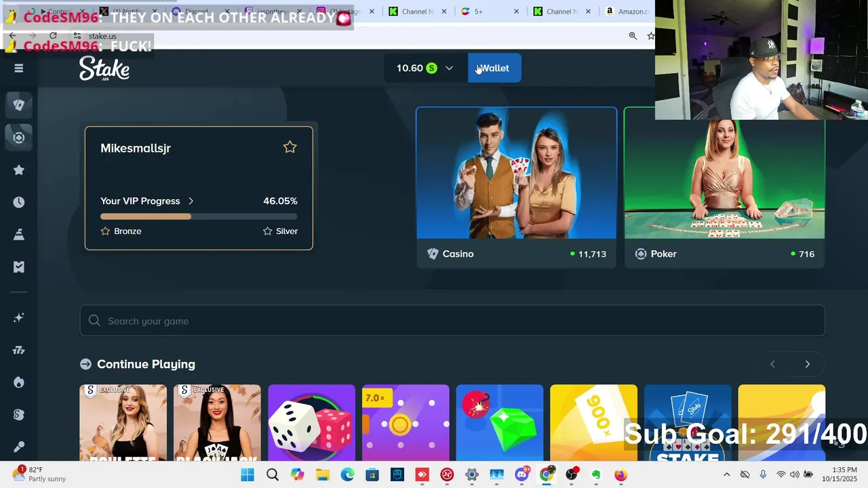868x488 pixels.
Task: Open Recent clock icon in sidebar
Action: click(19, 202)
